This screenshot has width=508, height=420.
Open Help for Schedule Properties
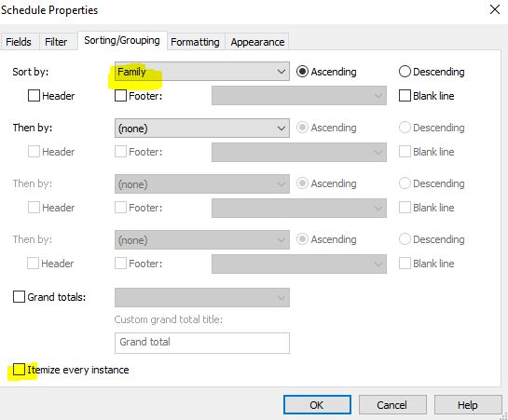468,404
